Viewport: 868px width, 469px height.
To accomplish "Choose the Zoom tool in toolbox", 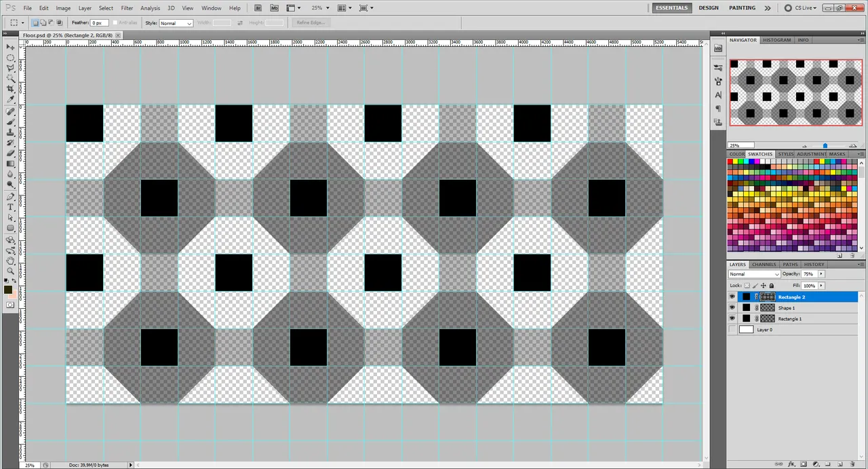I will tap(11, 271).
